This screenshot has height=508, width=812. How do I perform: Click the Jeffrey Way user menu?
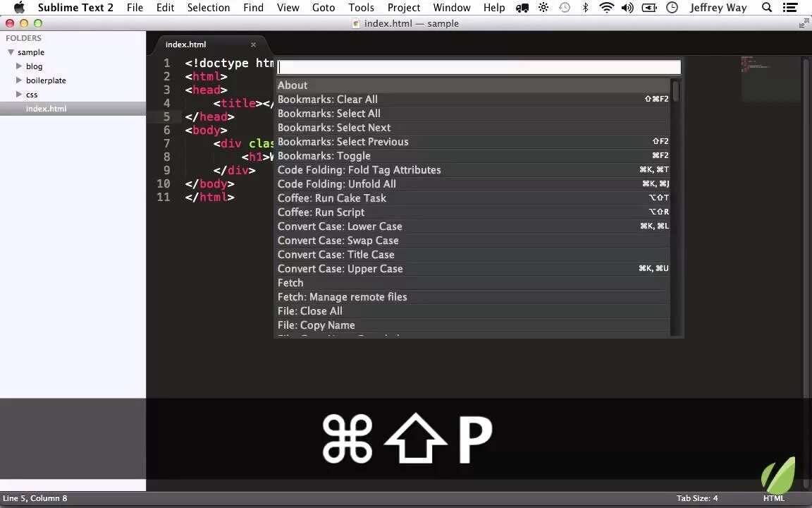718,7
